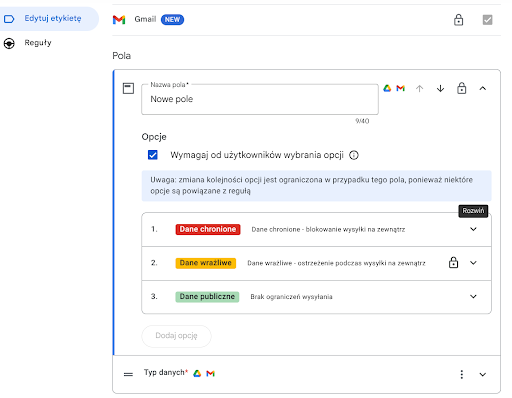Viewport: 512px width, 398px height.
Task: Show info icon for required option
Action: tap(354, 155)
